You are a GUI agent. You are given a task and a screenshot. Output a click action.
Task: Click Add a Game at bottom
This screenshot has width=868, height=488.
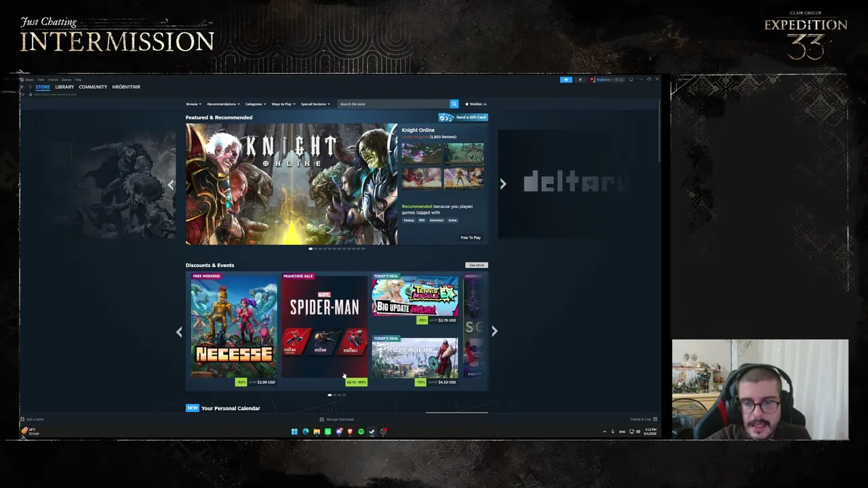pyautogui.click(x=32, y=420)
